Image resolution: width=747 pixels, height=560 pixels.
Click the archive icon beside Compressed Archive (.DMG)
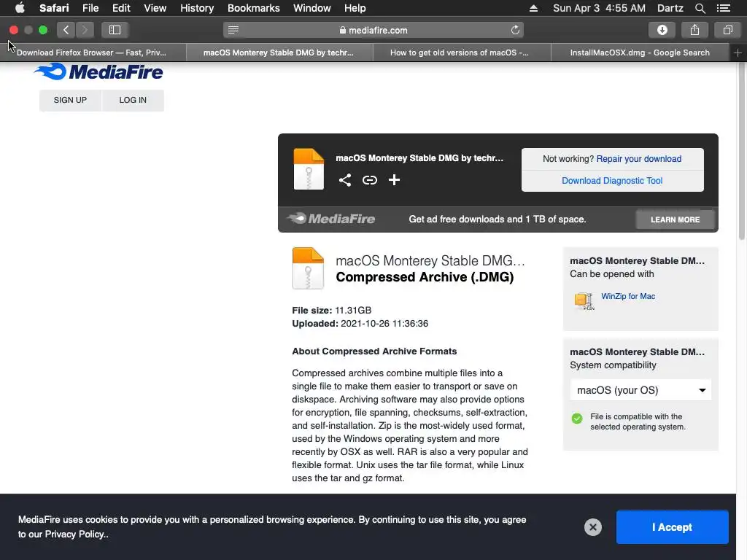[x=308, y=268]
